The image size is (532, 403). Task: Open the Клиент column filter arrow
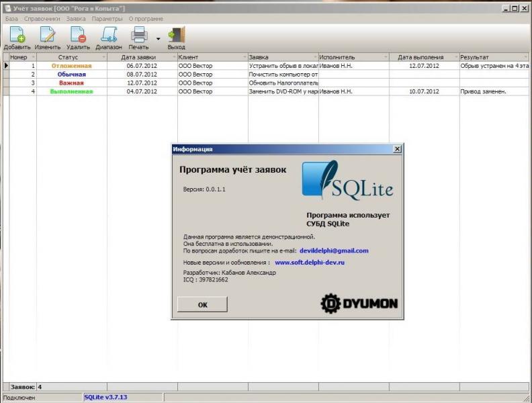(245, 57)
